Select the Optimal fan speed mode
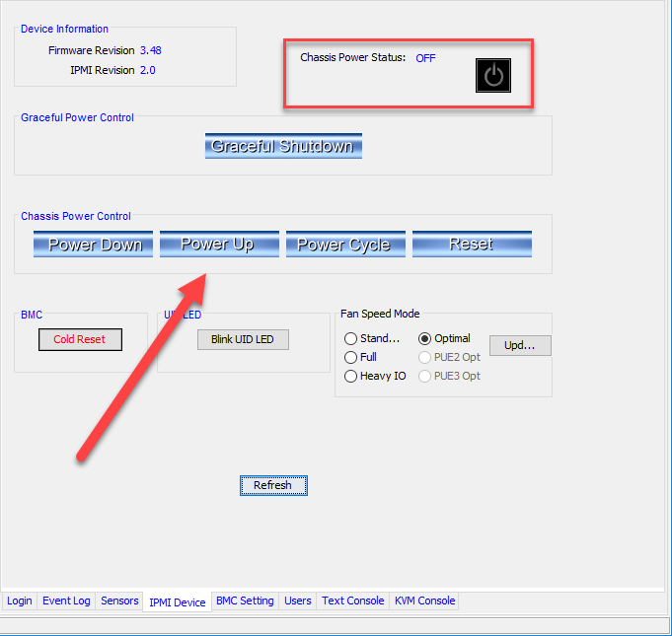 coord(444,338)
